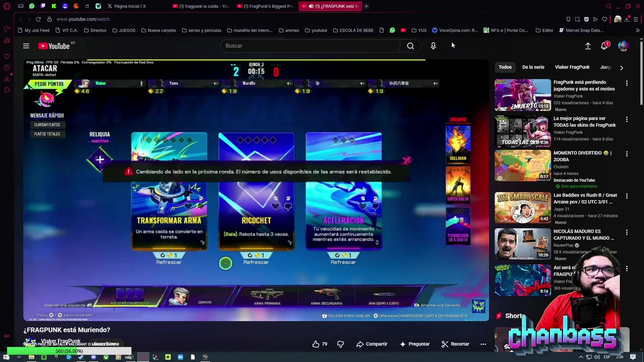Open the Twitch pinned tab
This screenshot has height=362, width=644.
pos(43,6)
